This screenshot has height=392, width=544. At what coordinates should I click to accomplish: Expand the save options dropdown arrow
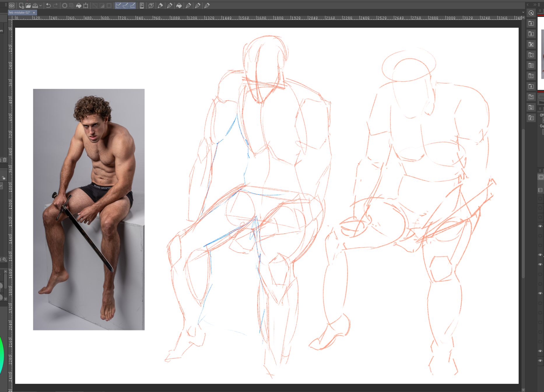pos(41,6)
